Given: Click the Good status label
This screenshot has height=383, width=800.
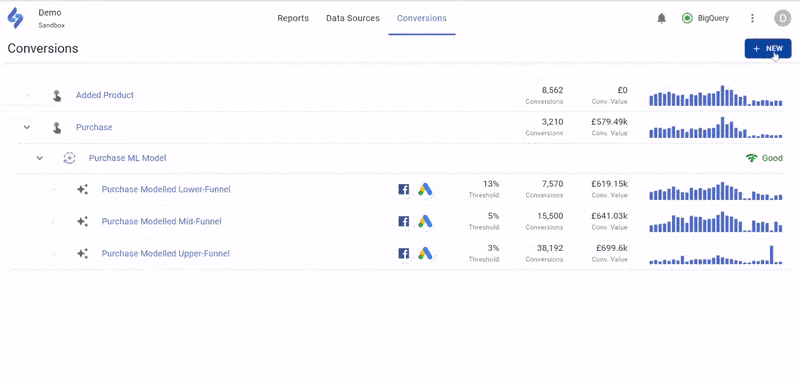Looking at the screenshot, I should click(772, 158).
